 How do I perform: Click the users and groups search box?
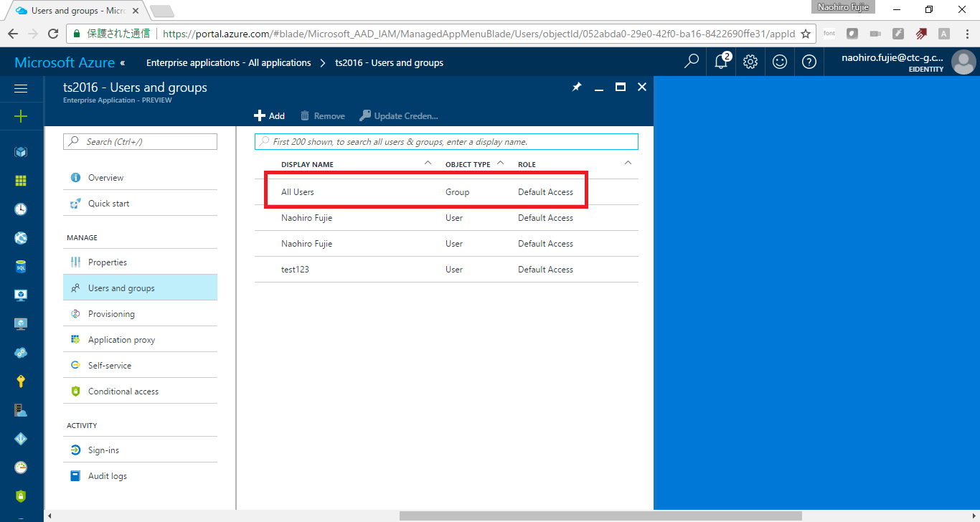(446, 141)
